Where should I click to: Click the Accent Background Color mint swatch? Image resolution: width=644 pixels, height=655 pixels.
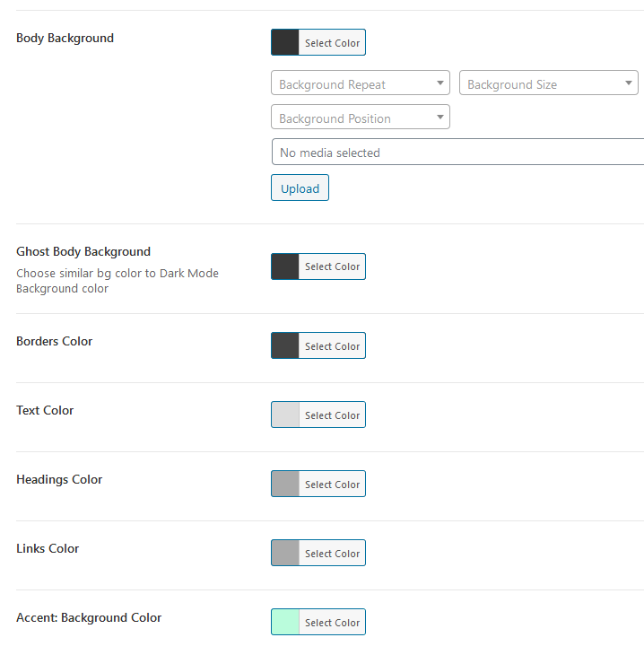tap(285, 623)
